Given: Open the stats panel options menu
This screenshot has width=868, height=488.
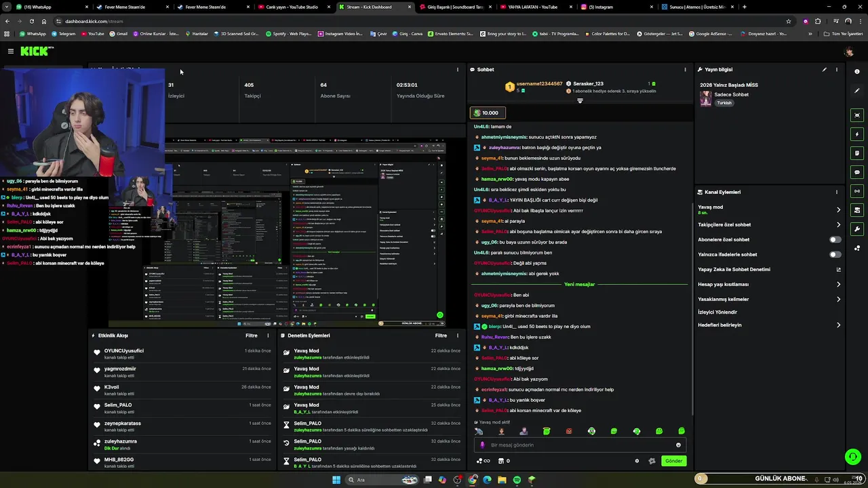Looking at the screenshot, I should coord(458,69).
